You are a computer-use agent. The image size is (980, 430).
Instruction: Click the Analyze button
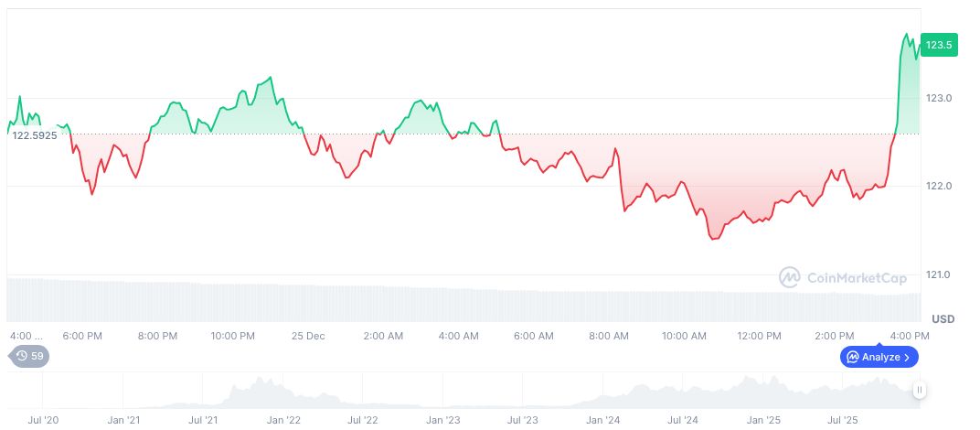(879, 357)
